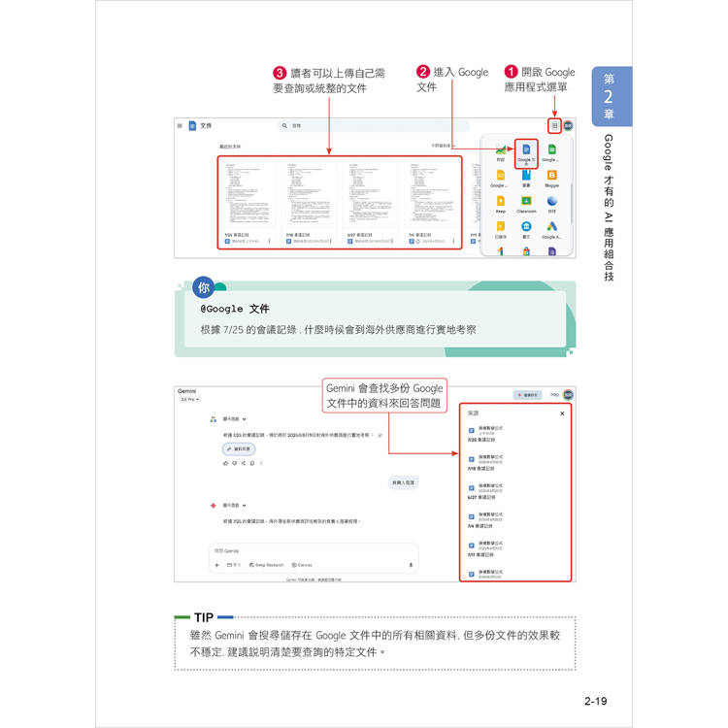Viewport: 728px width, 728px height.
Task: Open the purple Forms icon at panel bottom
Action: [x=551, y=251]
